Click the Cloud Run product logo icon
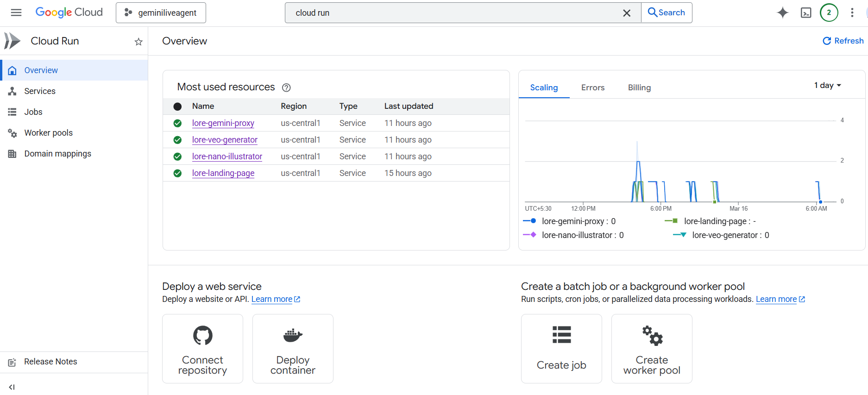The image size is (868, 395). (x=12, y=41)
